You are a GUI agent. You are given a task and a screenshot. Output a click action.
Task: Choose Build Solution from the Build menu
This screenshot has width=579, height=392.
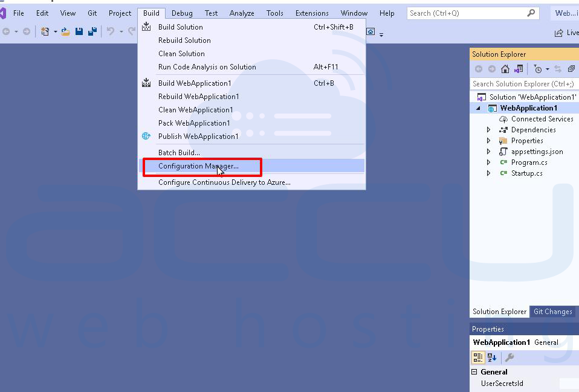(251, 27)
